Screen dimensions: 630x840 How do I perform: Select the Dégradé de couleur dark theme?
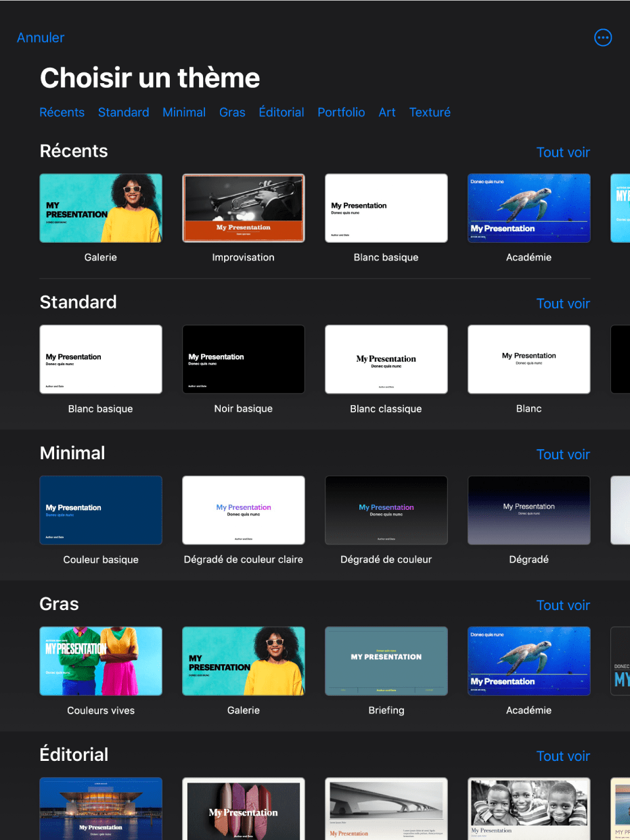386,510
